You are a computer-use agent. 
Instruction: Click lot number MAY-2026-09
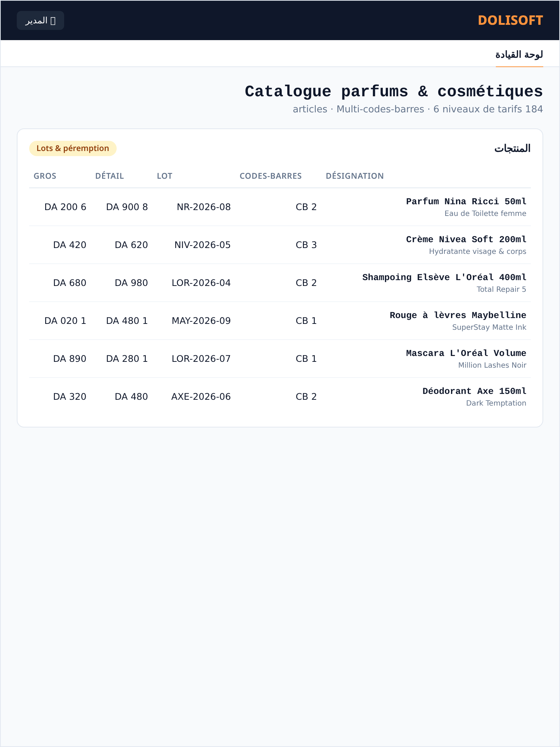pos(201,321)
